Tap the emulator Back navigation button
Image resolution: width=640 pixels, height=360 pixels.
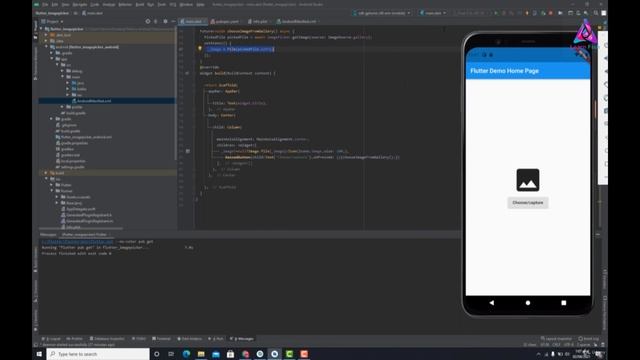click(492, 303)
